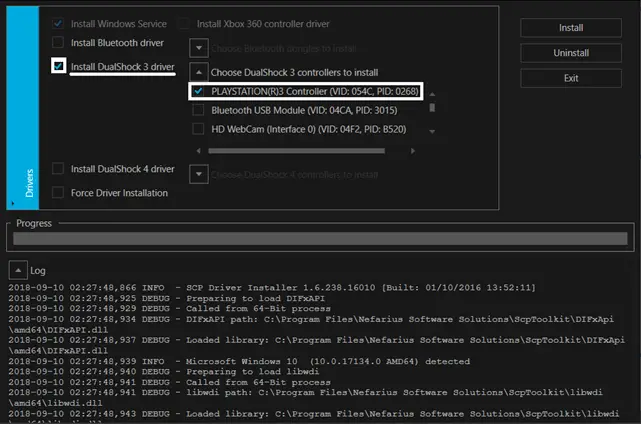Viewport: 641px width, 424px height.
Task: Check HD WebCam (Interface 0) device
Action: pos(198,129)
